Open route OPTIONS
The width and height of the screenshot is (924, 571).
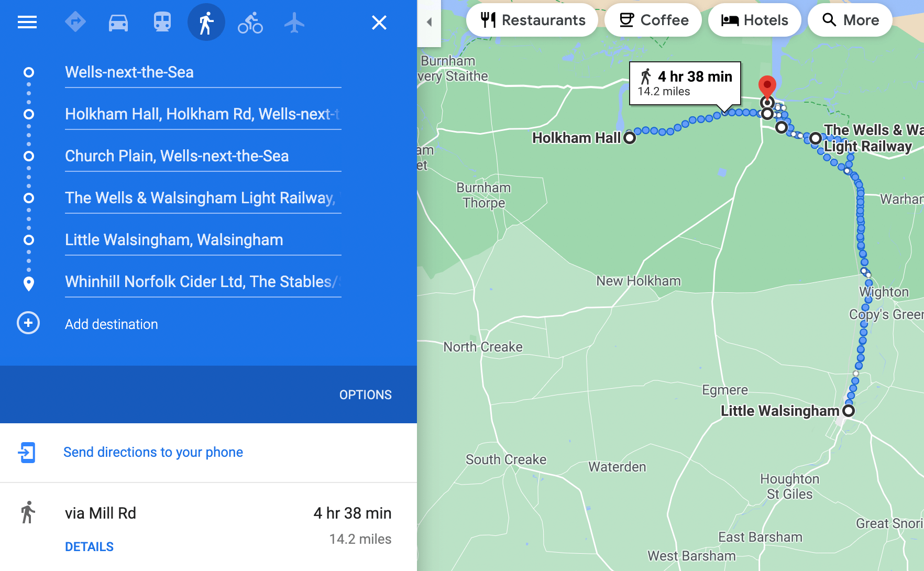point(365,394)
